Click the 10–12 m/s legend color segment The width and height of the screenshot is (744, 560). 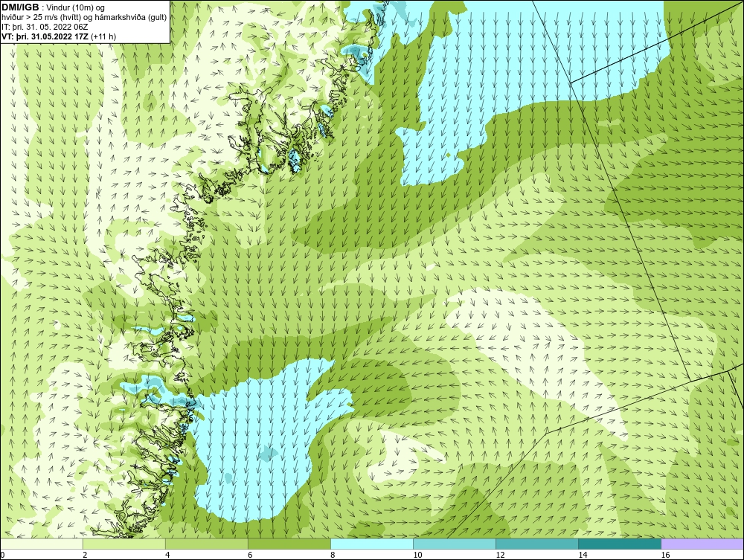tap(454, 544)
